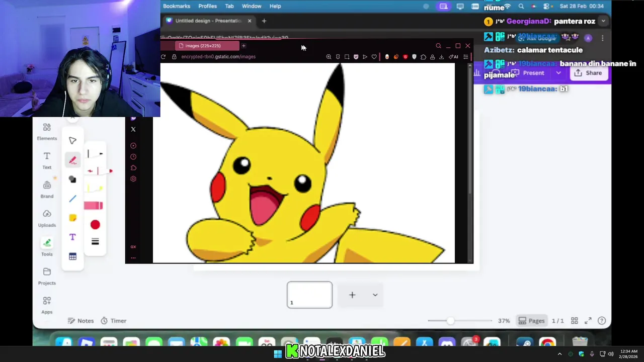This screenshot has width=644, height=362.
Task: Collapse the chat panel chevron
Action: [x=603, y=21]
